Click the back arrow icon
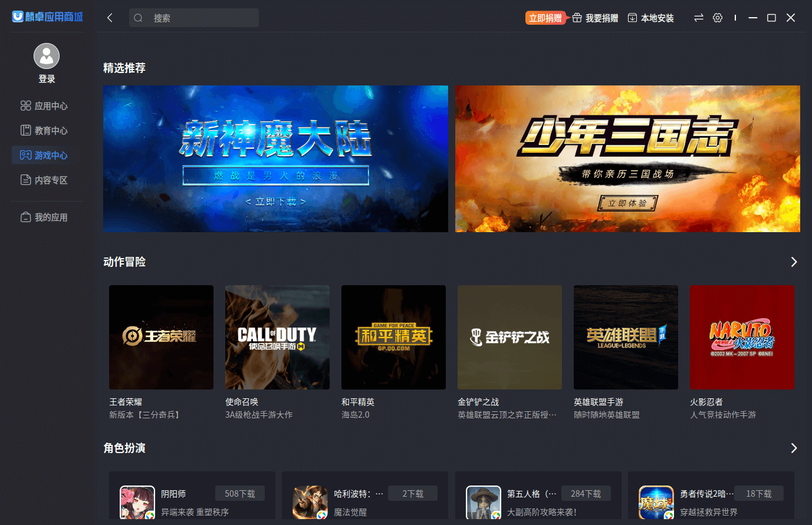 (x=110, y=18)
